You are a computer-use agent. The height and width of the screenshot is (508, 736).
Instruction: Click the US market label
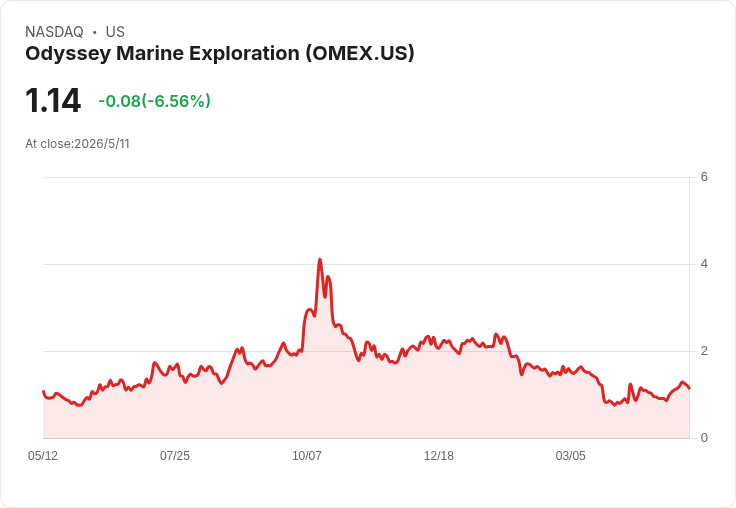click(x=115, y=32)
